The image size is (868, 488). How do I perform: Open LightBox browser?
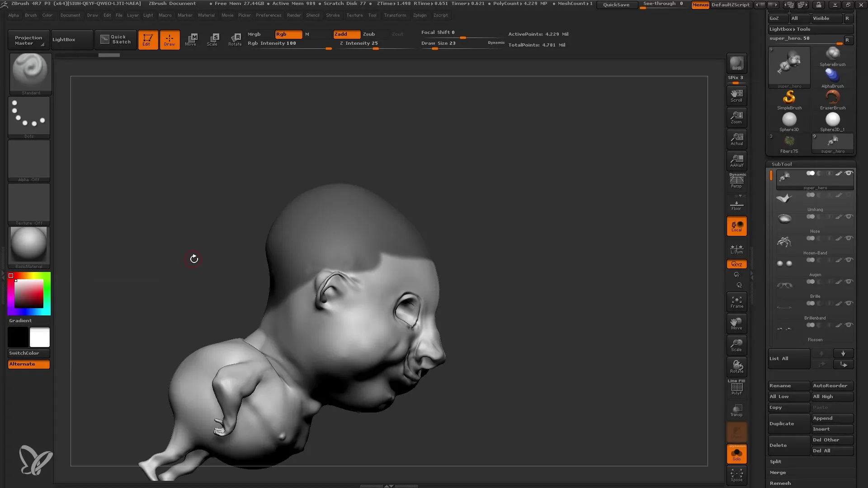click(72, 40)
